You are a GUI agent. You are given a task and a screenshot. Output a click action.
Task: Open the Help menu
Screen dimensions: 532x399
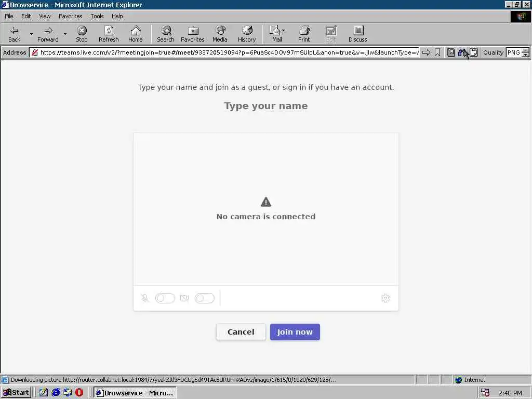tap(117, 16)
